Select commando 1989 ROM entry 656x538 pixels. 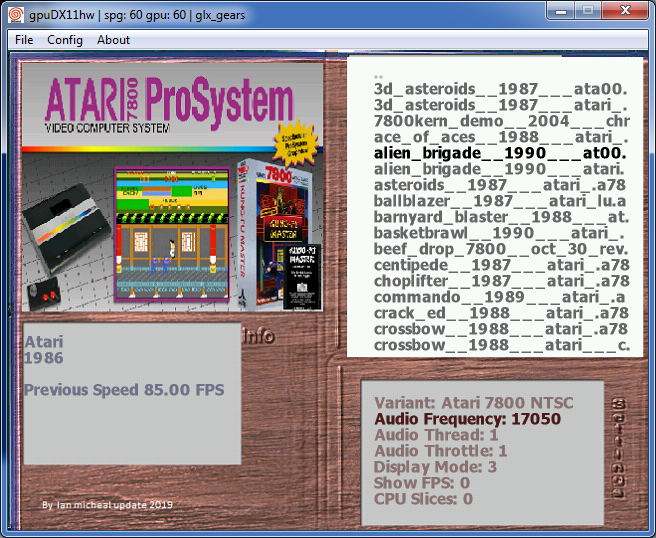point(500,297)
